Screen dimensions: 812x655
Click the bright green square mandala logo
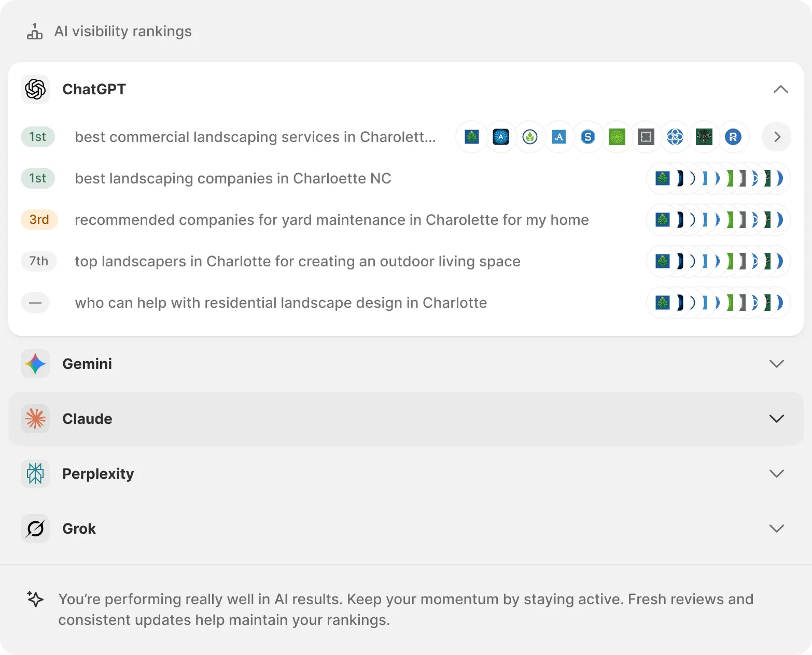point(617,137)
